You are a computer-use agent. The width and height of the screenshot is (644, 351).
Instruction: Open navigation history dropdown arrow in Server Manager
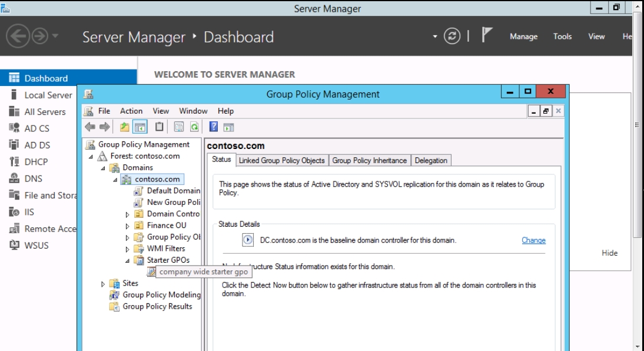55,36
